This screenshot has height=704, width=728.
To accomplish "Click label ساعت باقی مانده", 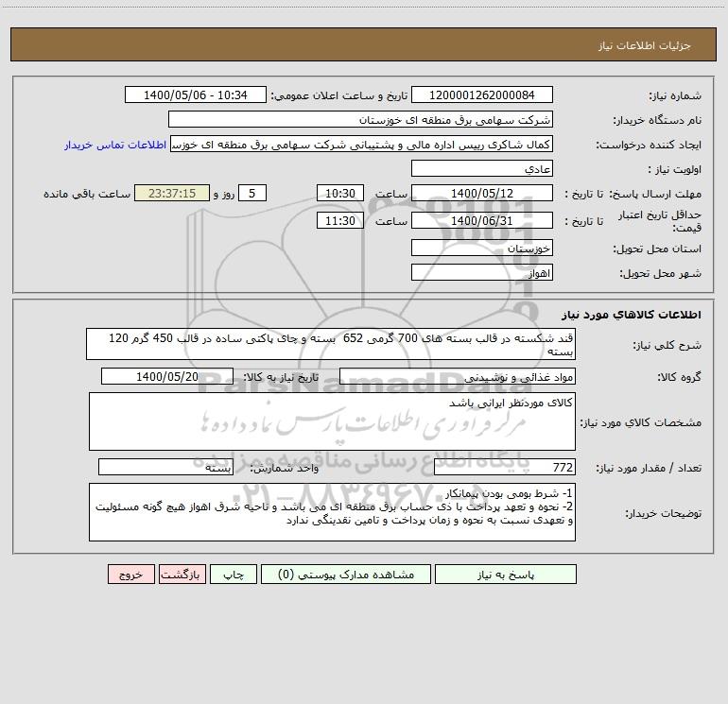I will [x=87, y=194].
